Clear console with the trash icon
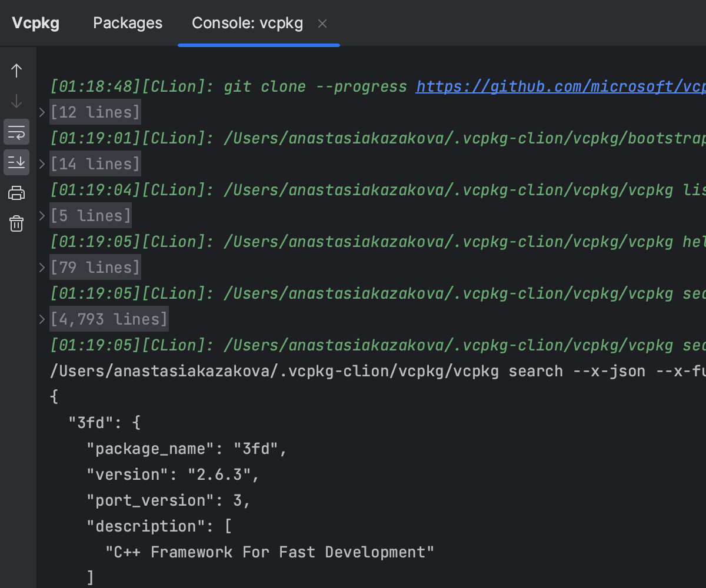This screenshot has height=588, width=706. pyautogui.click(x=16, y=223)
